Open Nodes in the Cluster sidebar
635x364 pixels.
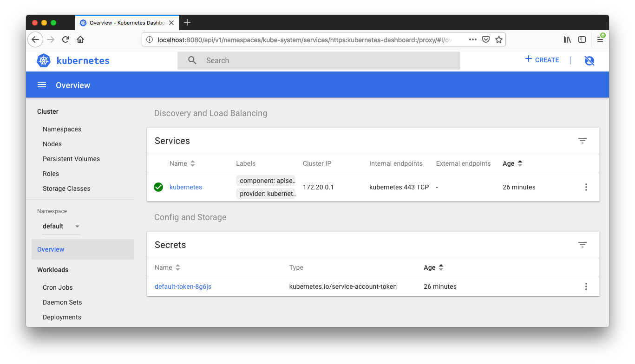52,144
